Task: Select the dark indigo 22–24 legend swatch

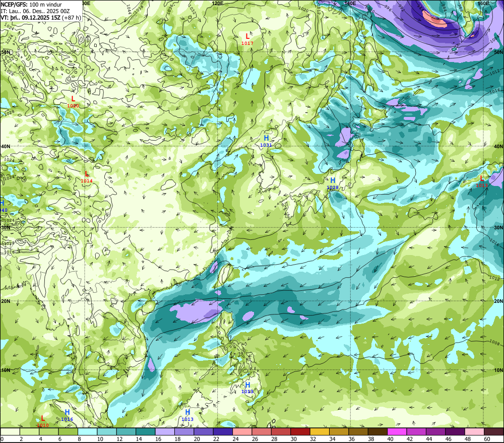Action: 223,431
